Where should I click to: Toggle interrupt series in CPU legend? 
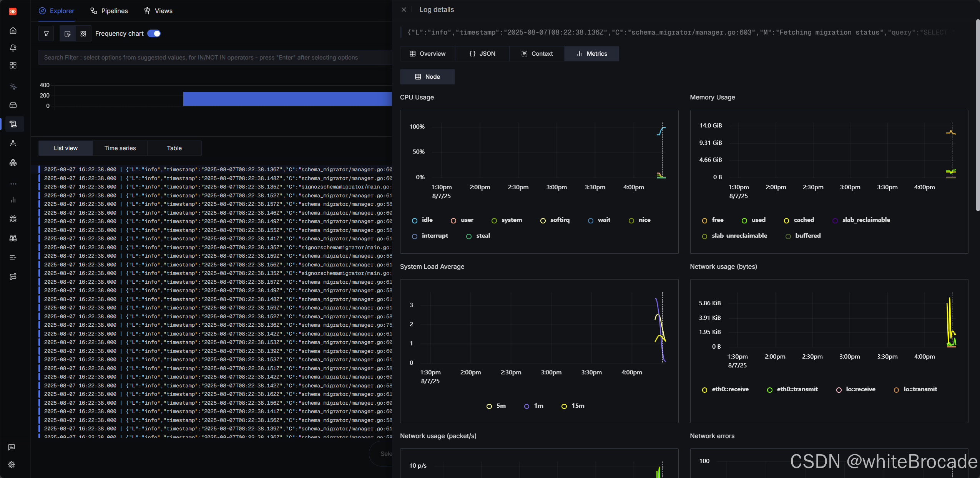pyautogui.click(x=430, y=236)
